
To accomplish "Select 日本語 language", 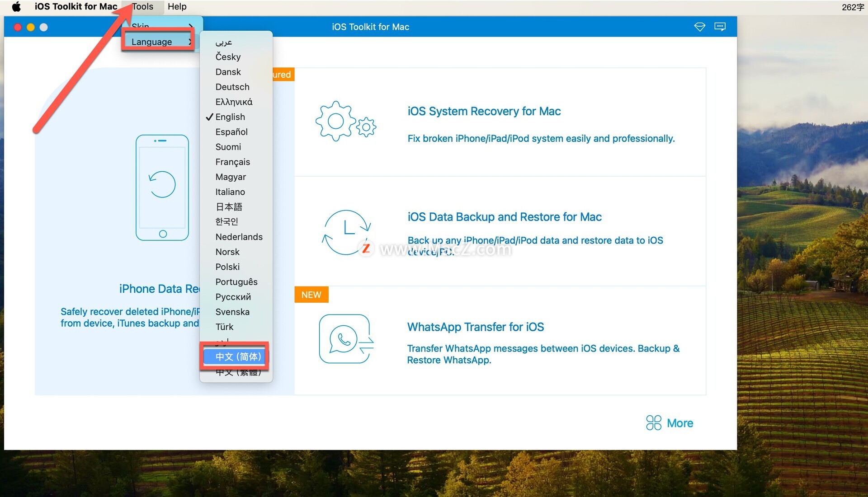I will (236, 207).
